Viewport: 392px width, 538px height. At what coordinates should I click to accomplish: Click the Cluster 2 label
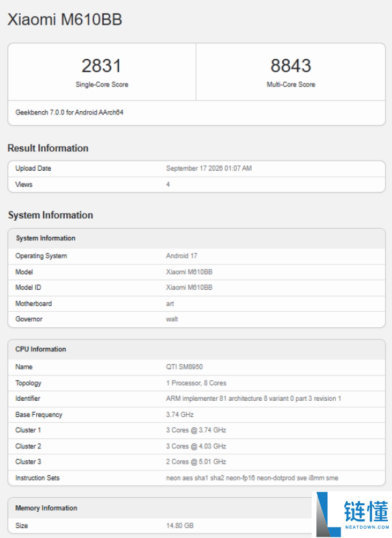pos(28,446)
